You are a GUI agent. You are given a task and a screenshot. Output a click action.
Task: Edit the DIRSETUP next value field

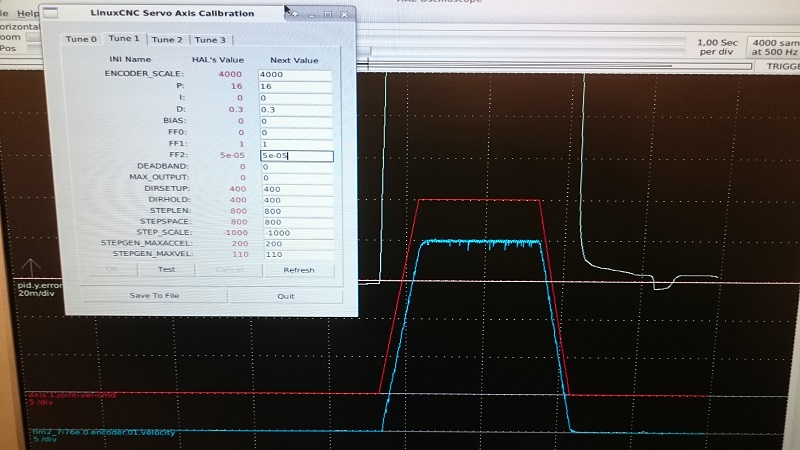pyautogui.click(x=297, y=189)
